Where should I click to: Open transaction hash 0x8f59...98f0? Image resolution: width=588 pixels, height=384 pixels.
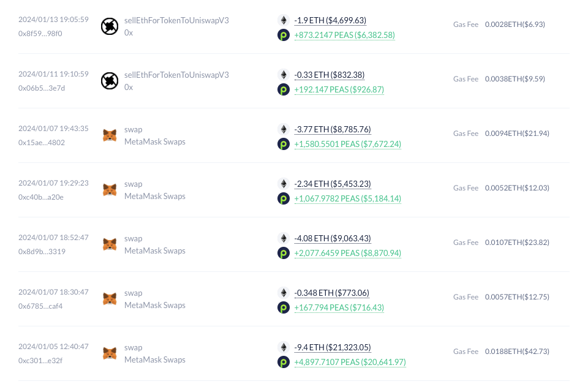(40, 33)
